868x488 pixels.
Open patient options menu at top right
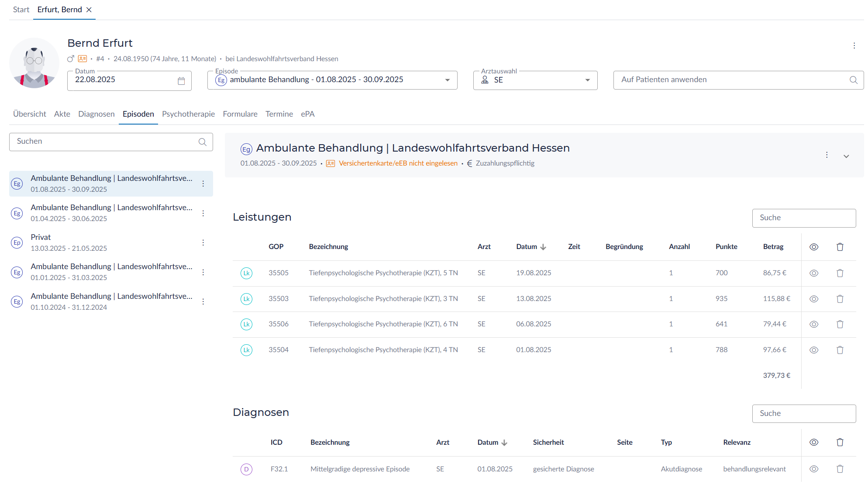coord(854,45)
